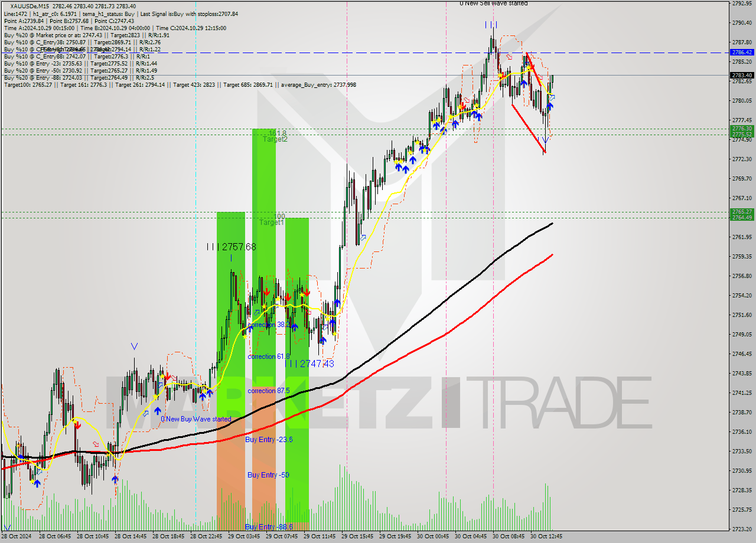This screenshot has height=543, width=756.
Task: Click the 'Buy Entry -88.6' label
Action: [269, 526]
